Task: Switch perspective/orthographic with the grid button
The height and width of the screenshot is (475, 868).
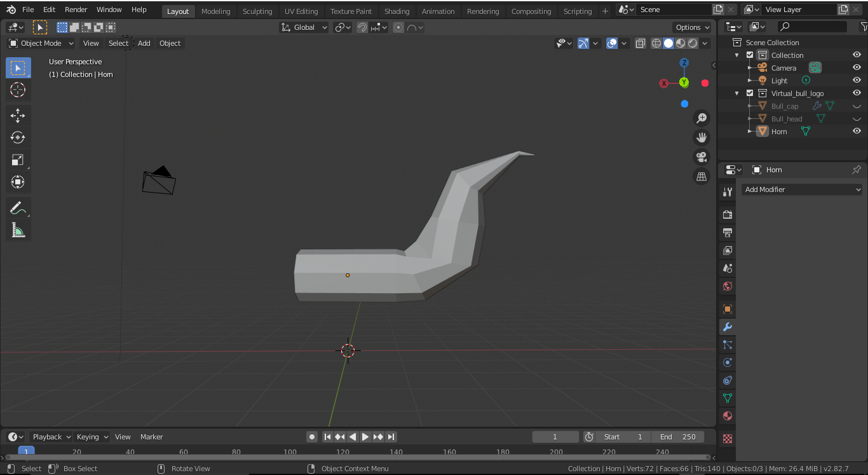Action: 702,177
